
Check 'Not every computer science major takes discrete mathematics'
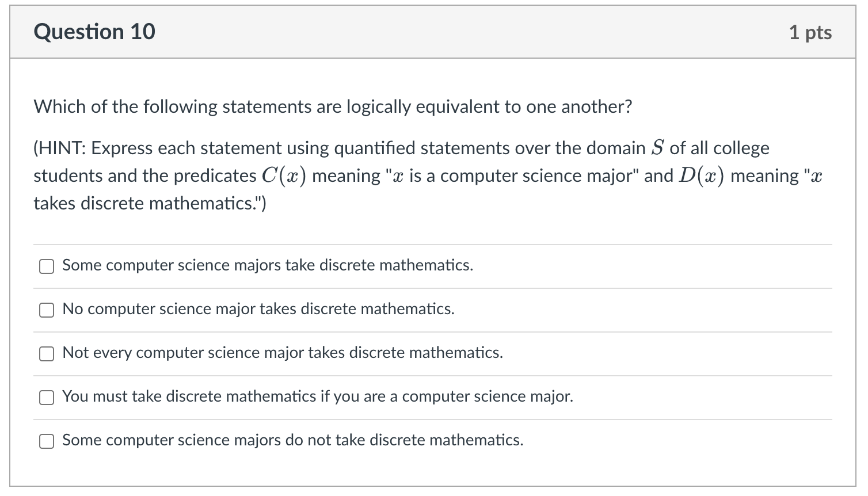46,353
